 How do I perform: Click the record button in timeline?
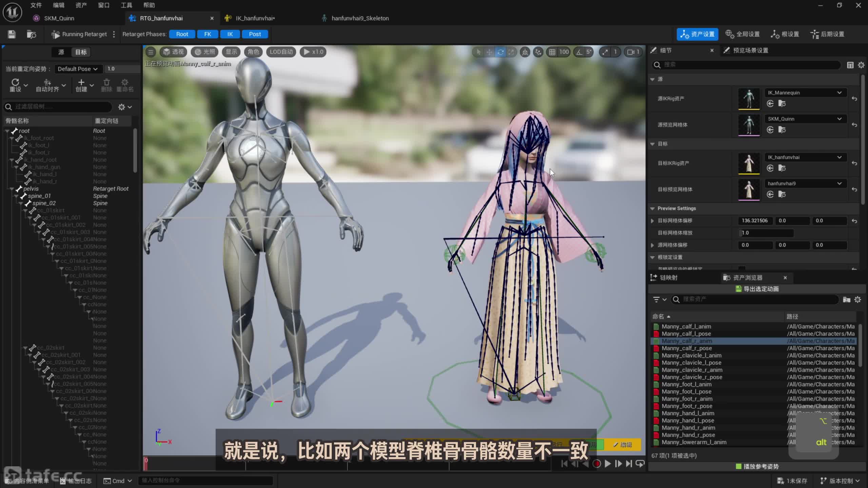(596, 464)
